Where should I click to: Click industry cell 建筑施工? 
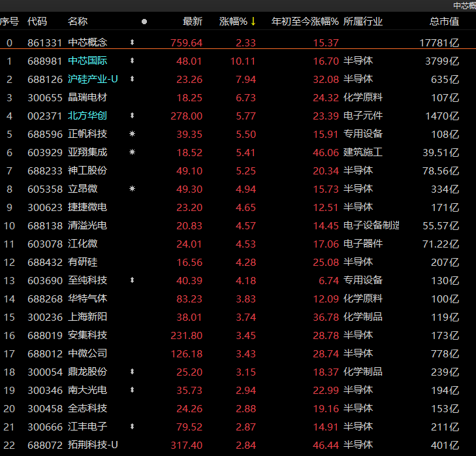[363, 152]
